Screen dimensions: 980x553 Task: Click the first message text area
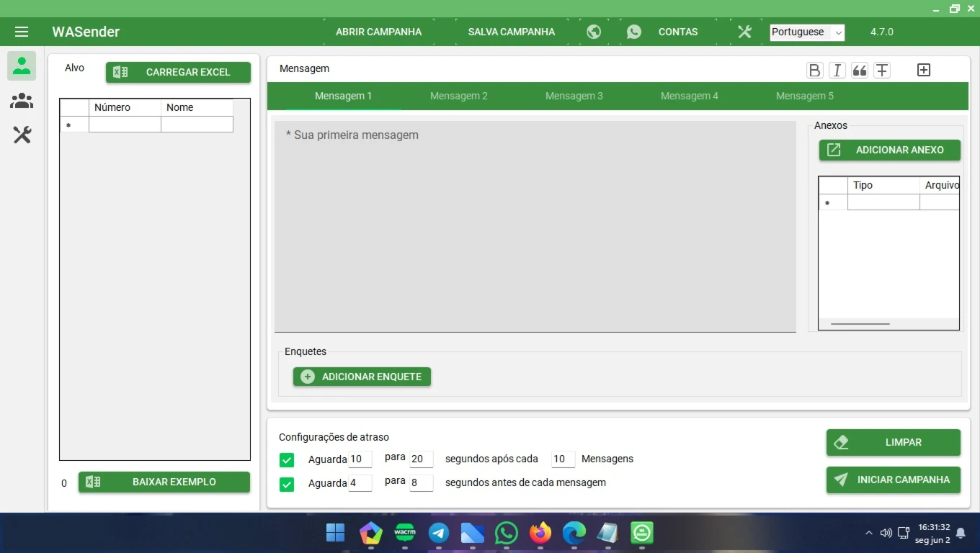(x=535, y=226)
